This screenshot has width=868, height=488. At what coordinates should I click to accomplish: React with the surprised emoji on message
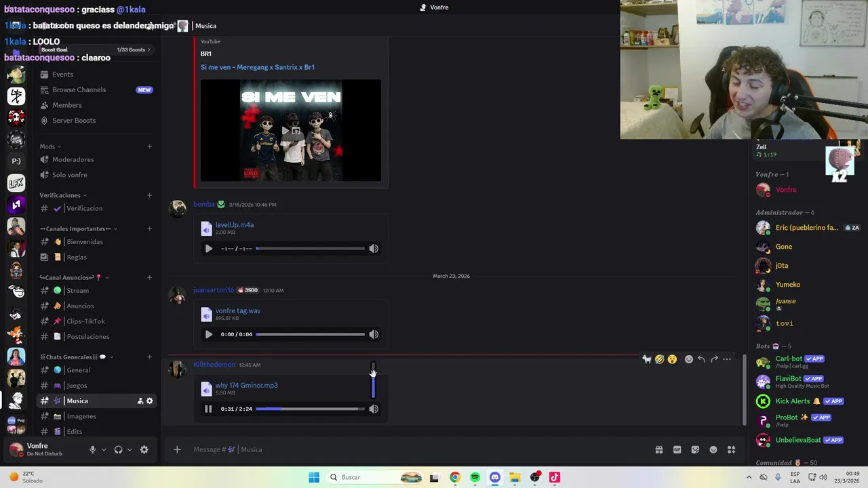(672, 359)
